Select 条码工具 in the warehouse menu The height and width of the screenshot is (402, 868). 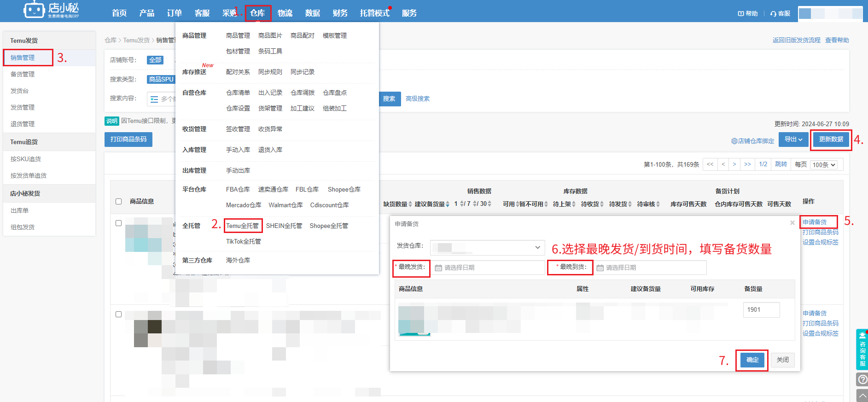tap(270, 51)
